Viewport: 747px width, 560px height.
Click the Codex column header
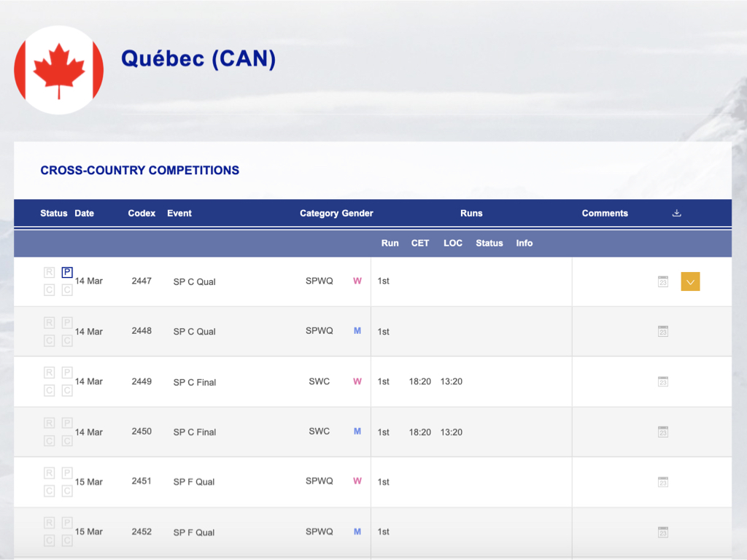(x=142, y=213)
